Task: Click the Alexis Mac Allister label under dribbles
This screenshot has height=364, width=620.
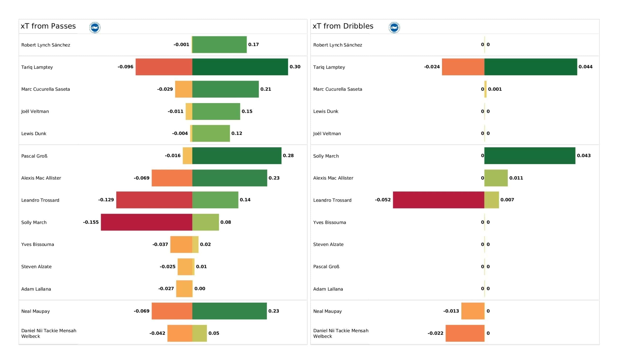Action: [333, 178]
